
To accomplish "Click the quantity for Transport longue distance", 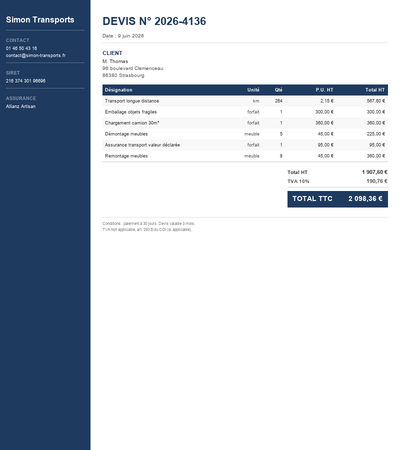I will (x=279, y=101).
